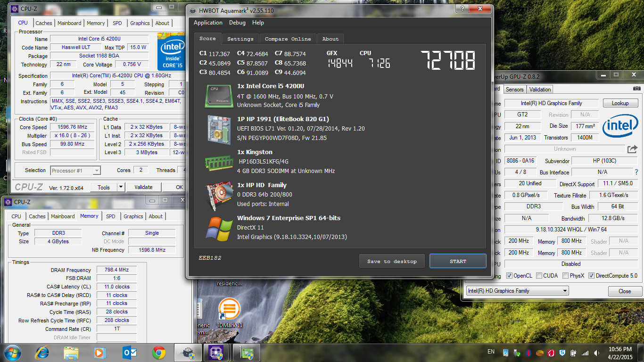Switch to Aquamark via taskbar icon
The image size is (644, 362).
pyautogui.click(x=188, y=352)
